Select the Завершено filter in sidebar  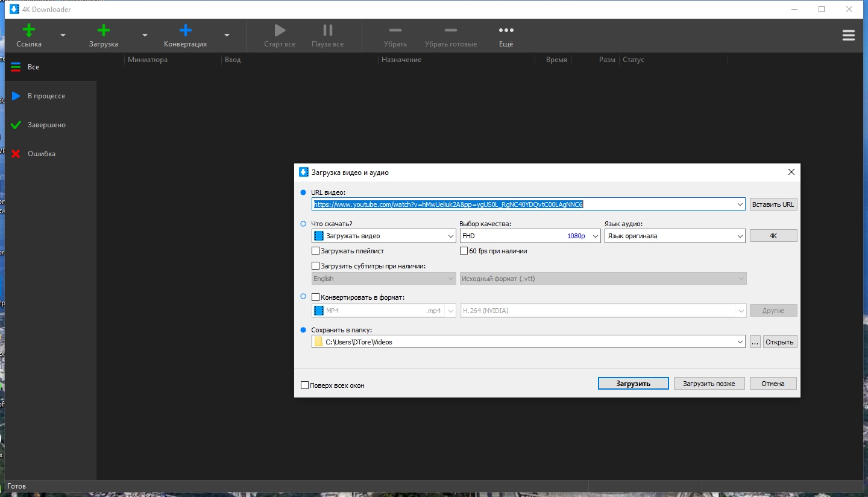(46, 125)
